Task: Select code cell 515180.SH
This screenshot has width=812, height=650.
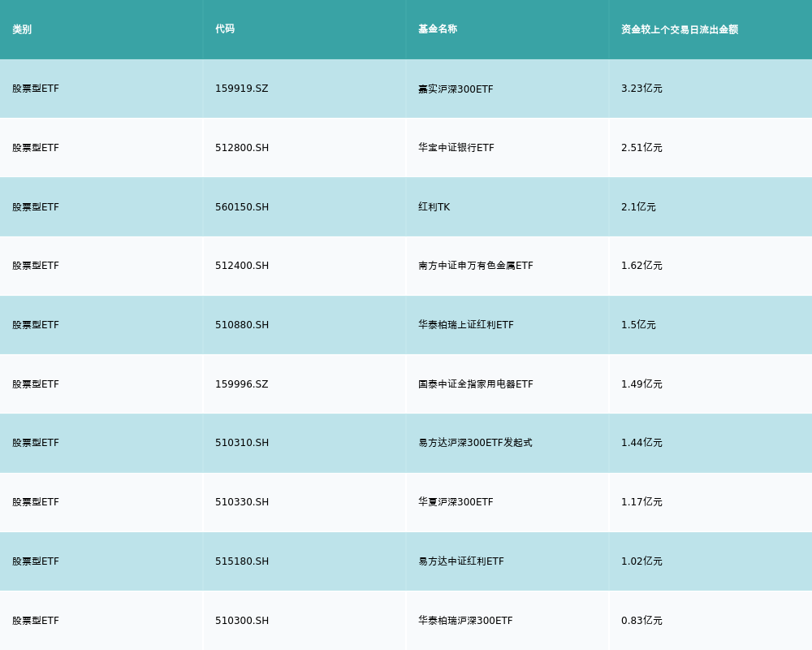Action: coord(242,561)
